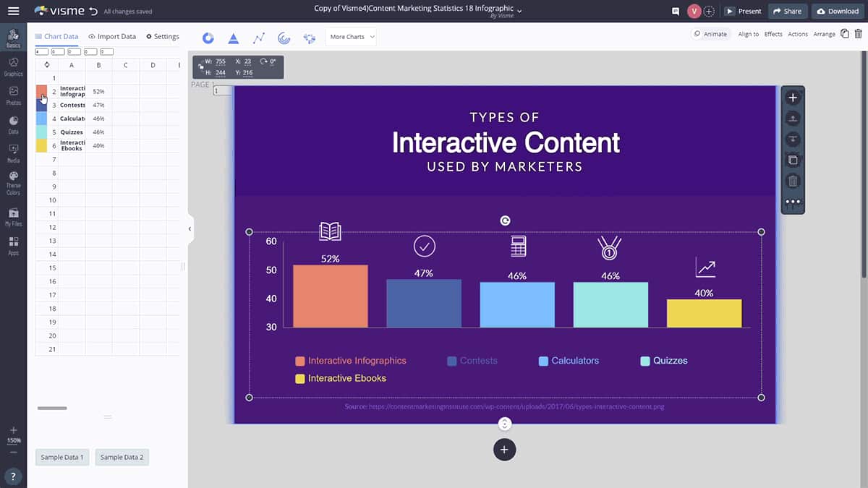
Task: Select the pie chart type
Action: pyautogui.click(x=208, y=38)
